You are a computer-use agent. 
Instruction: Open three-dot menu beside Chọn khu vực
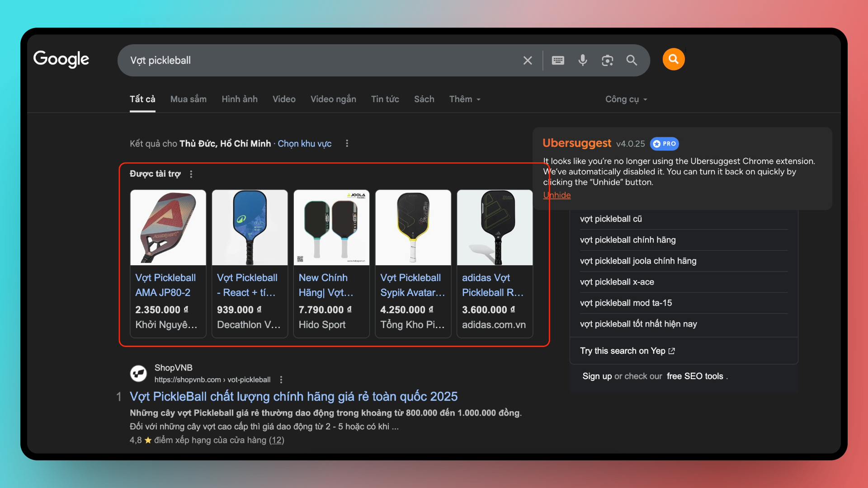pos(347,143)
